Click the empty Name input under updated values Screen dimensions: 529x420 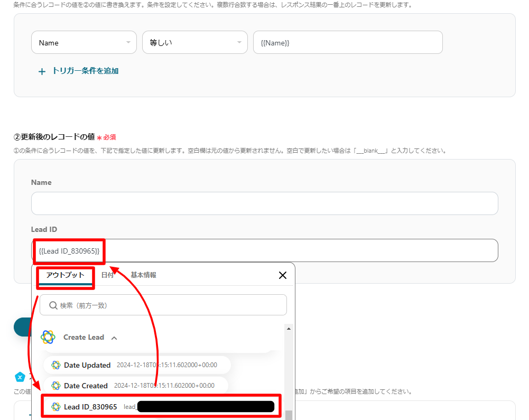tap(264, 203)
